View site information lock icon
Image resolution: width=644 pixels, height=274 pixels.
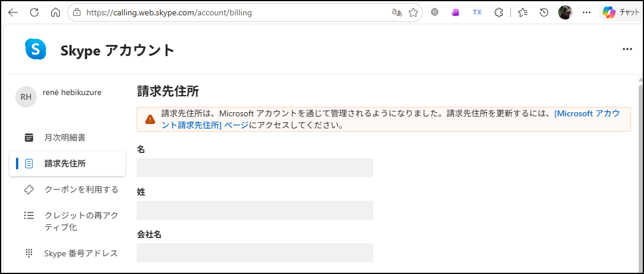pyautogui.click(x=76, y=13)
